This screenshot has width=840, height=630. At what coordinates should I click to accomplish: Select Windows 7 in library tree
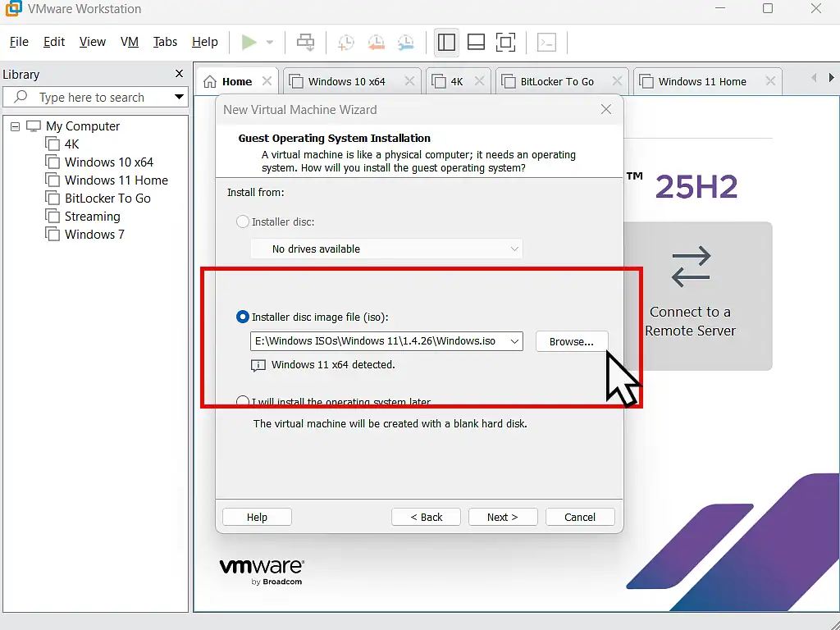(x=94, y=235)
